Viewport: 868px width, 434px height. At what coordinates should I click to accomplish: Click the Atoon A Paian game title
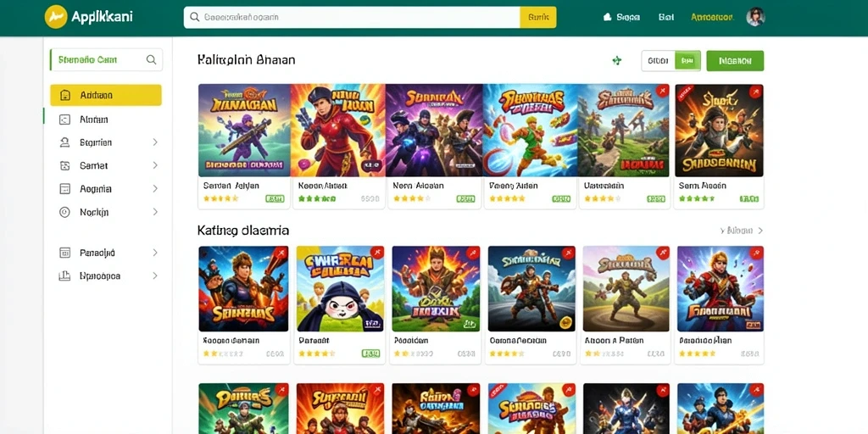tap(614, 341)
